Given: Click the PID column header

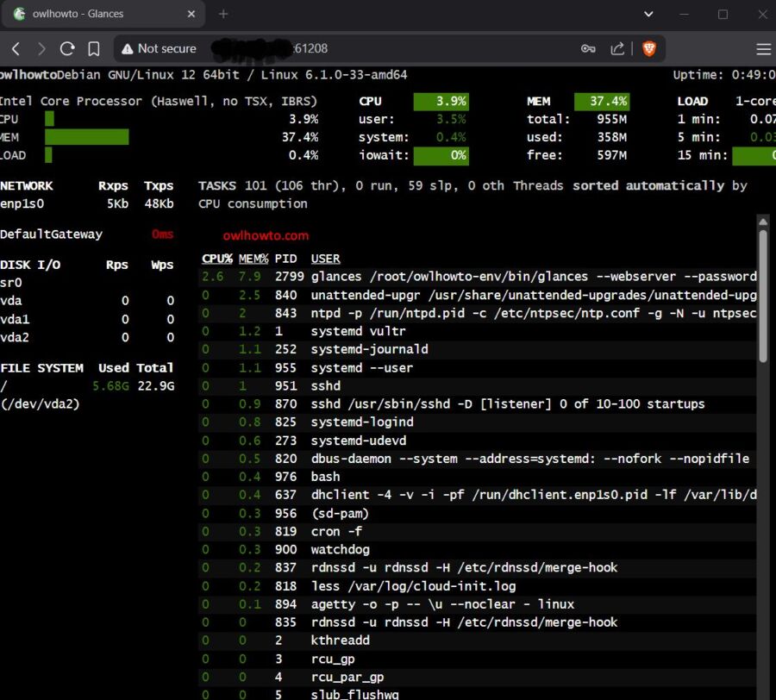Looking at the screenshot, I should coord(285,259).
